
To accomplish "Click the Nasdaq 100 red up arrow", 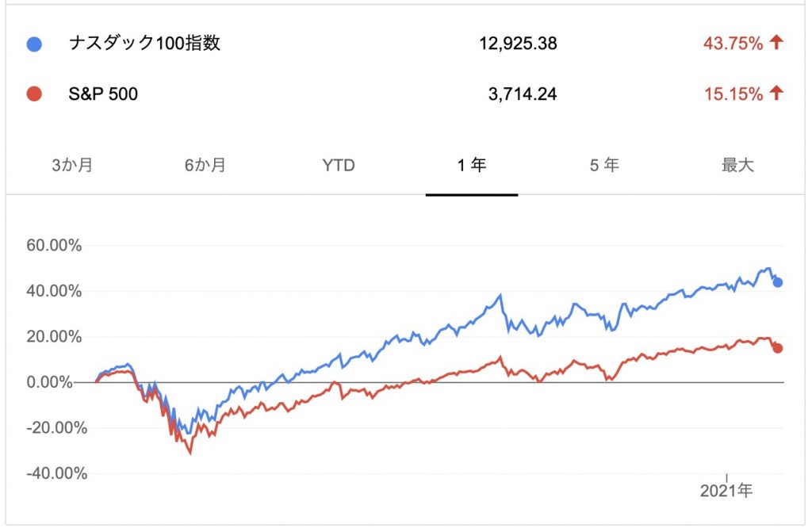I will click(776, 42).
